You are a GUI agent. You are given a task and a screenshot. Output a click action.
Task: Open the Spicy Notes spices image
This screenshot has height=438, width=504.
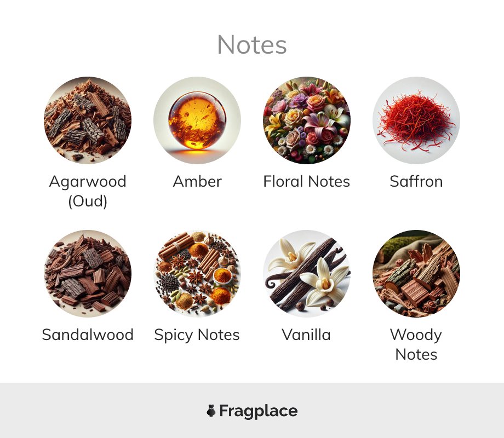tap(197, 273)
